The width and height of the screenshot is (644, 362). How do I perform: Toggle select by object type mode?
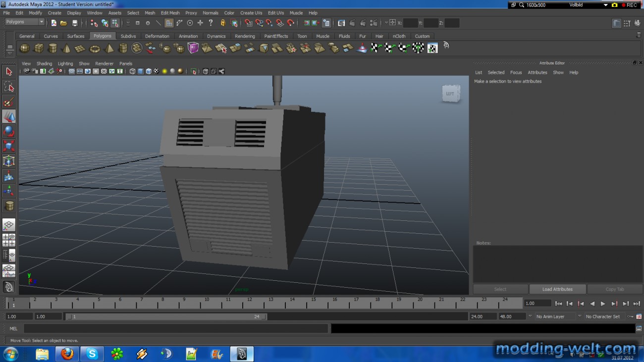click(x=105, y=23)
